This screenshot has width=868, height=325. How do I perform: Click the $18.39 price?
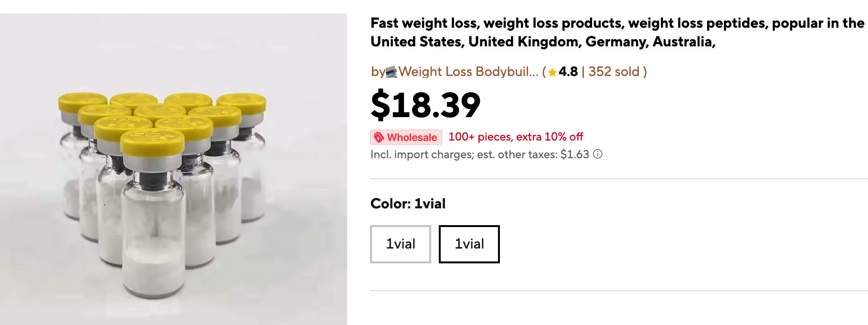pyautogui.click(x=425, y=105)
